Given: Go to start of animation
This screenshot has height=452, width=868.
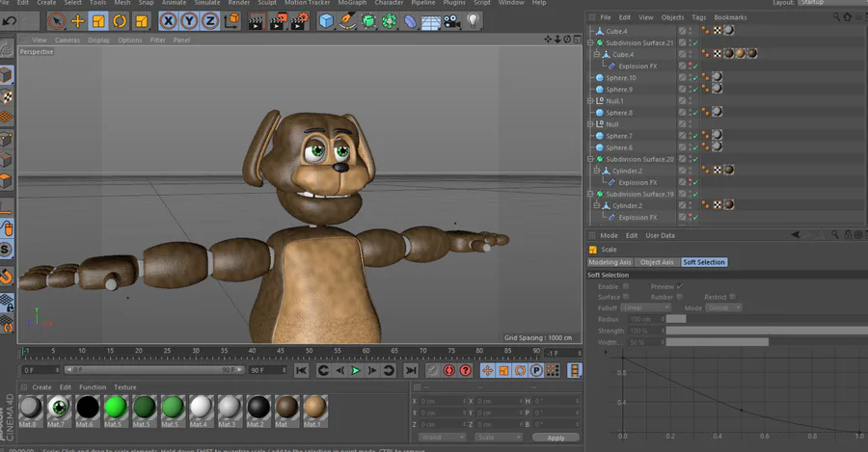Looking at the screenshot, I should click(301, 371).
